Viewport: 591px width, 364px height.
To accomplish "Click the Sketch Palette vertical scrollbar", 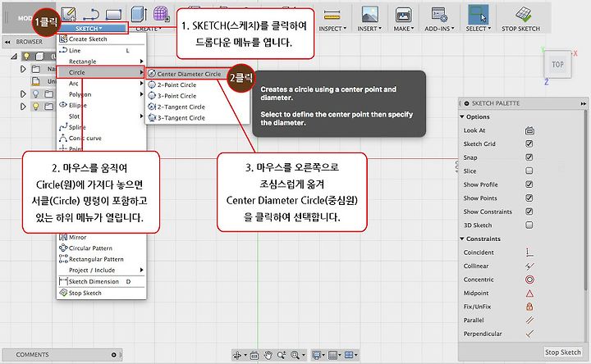I will click(x=585, y=199).
